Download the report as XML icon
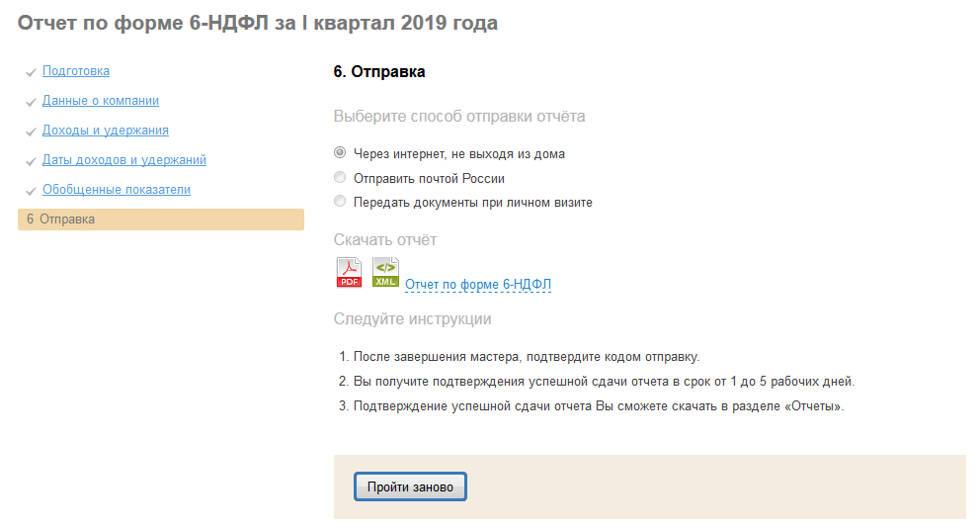This screenshot has width=980, height=529. [x=385, y=272]
